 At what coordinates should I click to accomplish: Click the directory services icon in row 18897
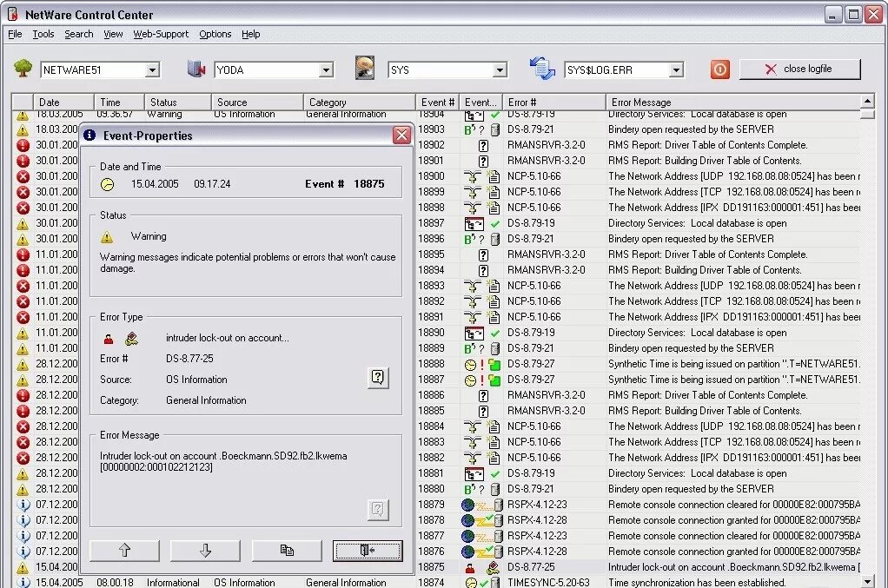point(474,223)
